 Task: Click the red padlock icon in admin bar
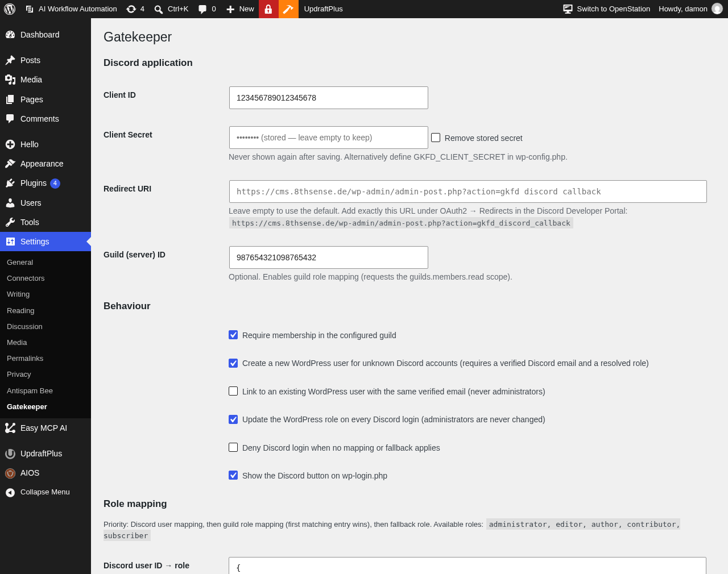pos(268,9)
